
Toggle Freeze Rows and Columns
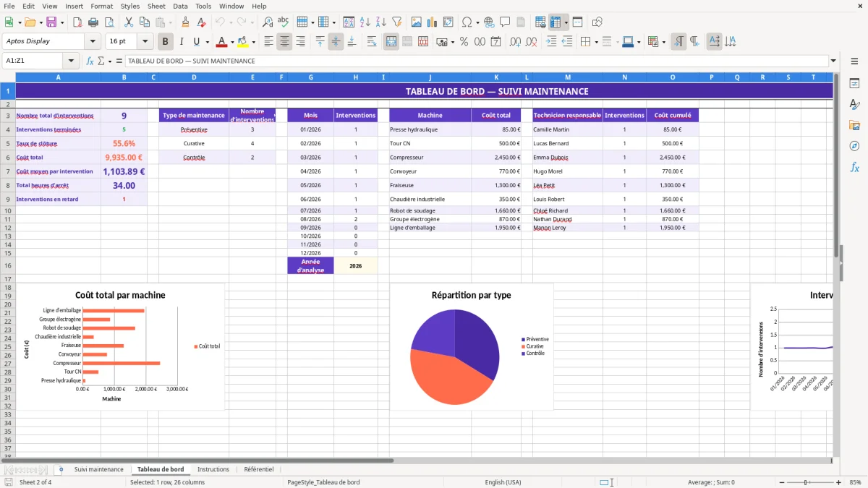click(556, 22)
